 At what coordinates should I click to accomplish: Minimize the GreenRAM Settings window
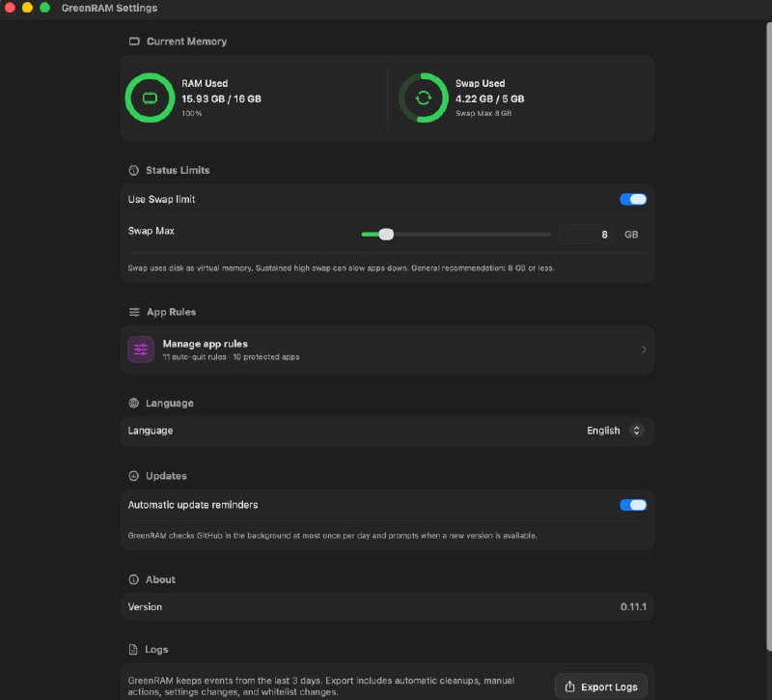pos(27,8)
